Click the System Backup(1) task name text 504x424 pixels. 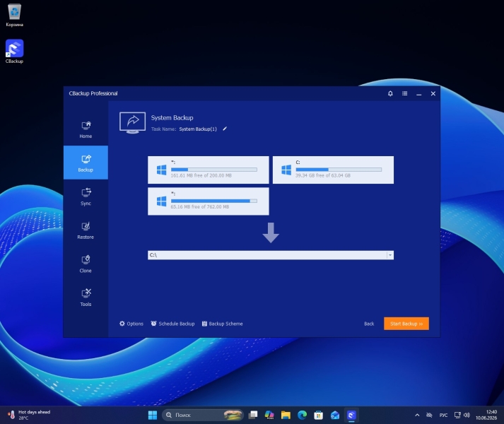click(x=198, y=129)
